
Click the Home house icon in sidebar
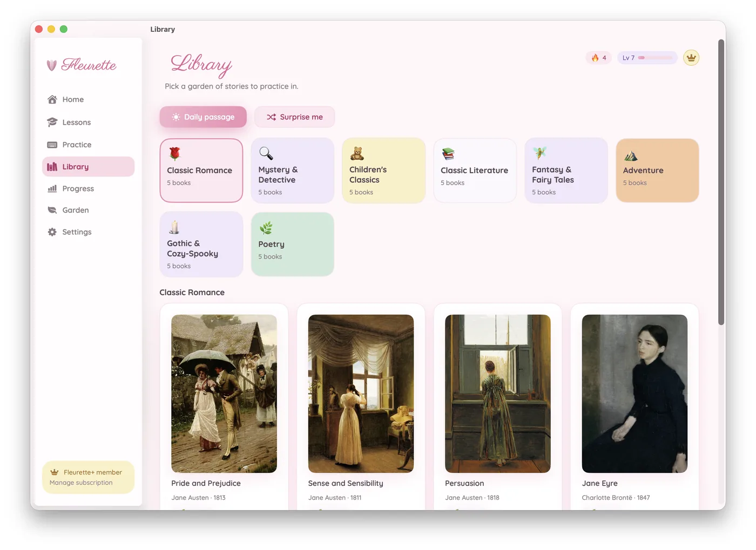52,99
